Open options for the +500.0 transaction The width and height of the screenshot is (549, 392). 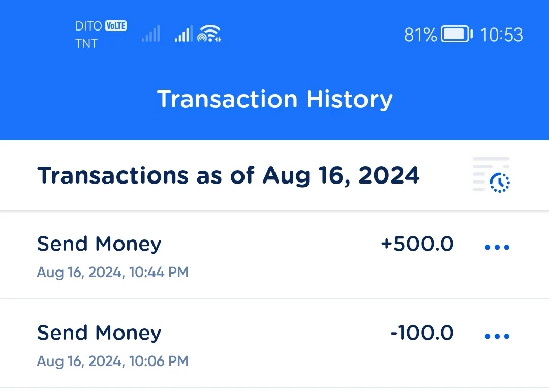[x=497, y=247]
